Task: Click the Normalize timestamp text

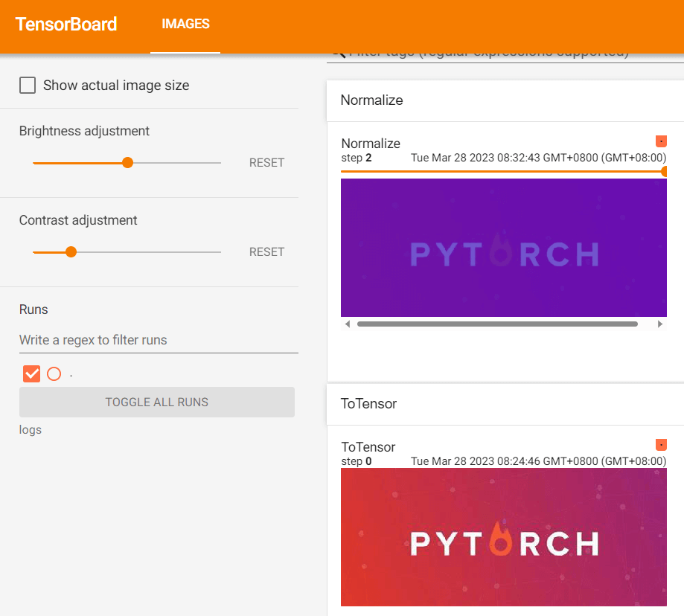Action: coord(538,158)
